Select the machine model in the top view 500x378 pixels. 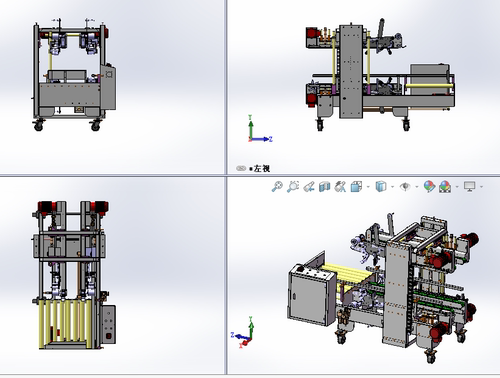(74, 275)
